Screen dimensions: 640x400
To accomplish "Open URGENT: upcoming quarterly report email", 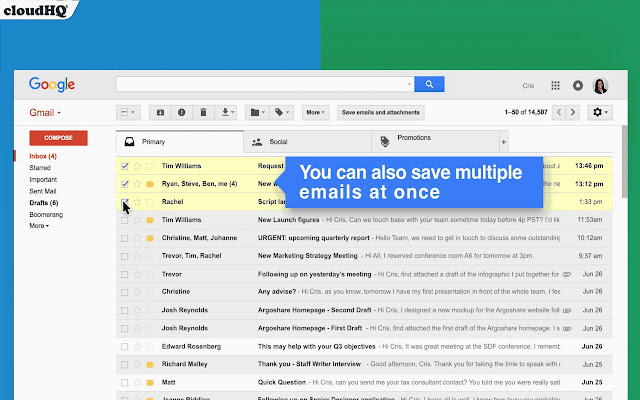I will (x=364, y=238).
